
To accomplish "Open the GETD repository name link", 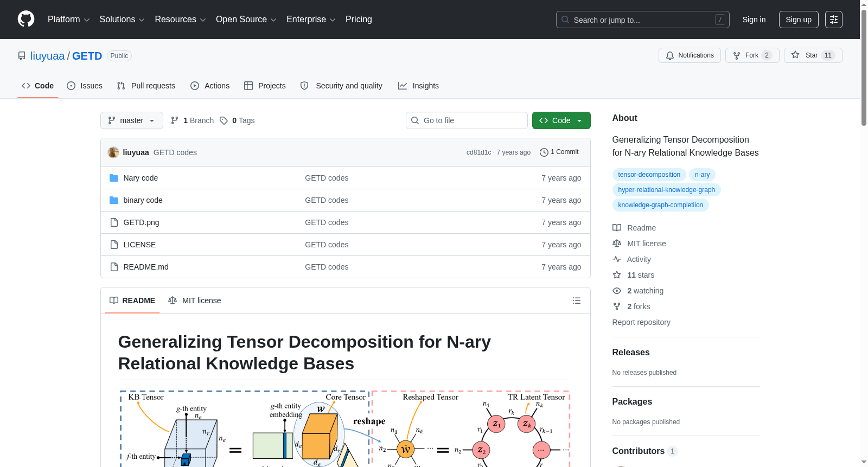I will 87,56.
